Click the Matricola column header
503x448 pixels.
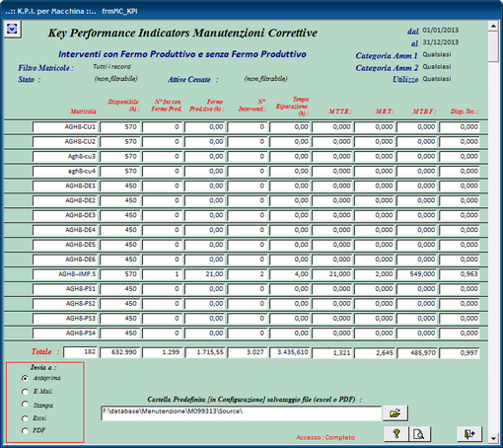tap(83, 112)
